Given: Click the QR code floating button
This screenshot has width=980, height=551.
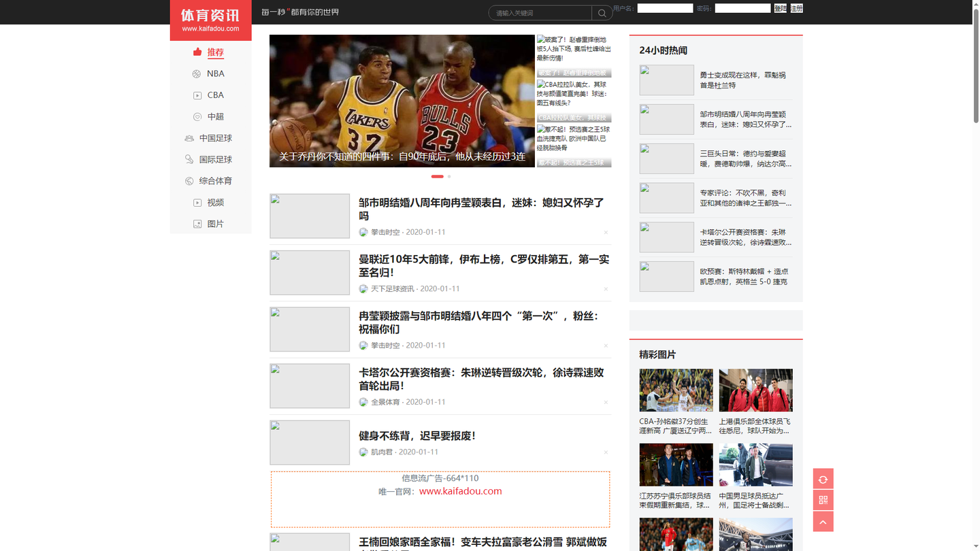Looking at the screenshot, I should (823, 500).
